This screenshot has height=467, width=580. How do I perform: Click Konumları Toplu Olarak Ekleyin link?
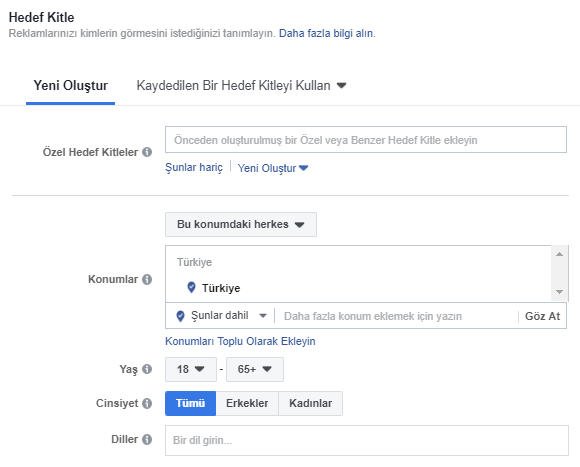click(240, 341)
